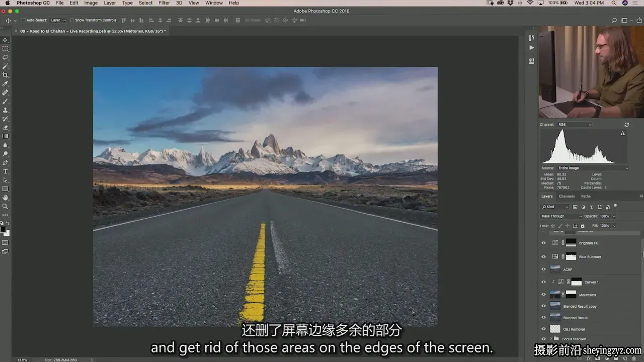Open the Window menu
This screenshot has height=362, width=644.
(214, 3)
